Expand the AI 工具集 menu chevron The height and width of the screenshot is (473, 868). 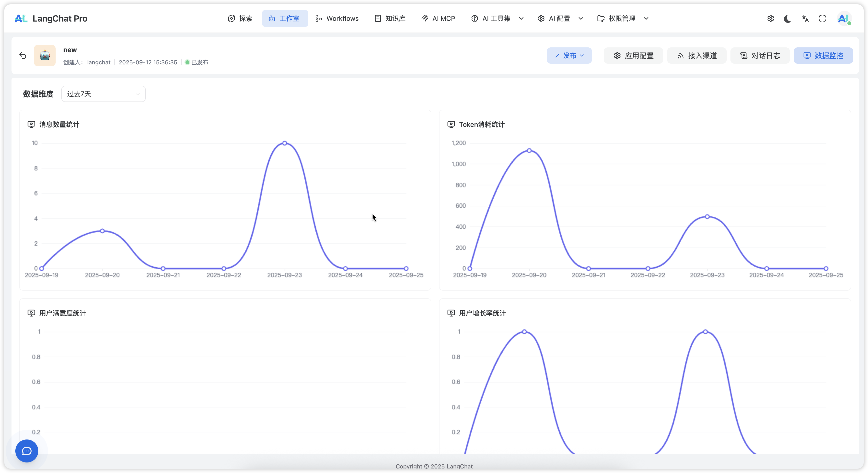(521, 18)
